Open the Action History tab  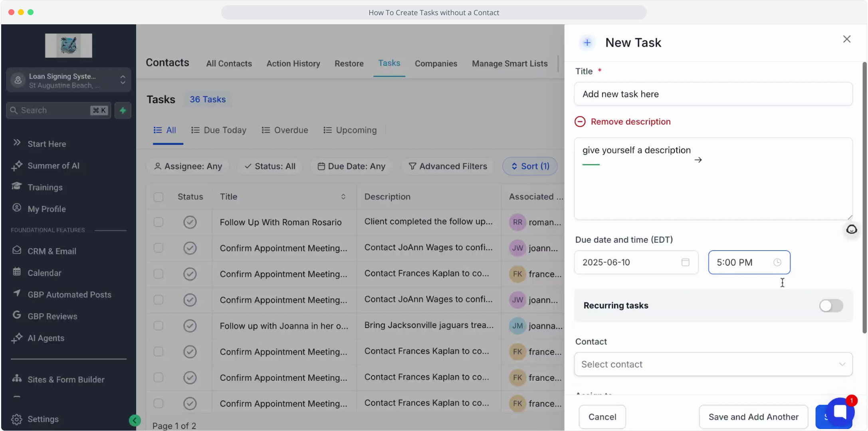[293, 64]
